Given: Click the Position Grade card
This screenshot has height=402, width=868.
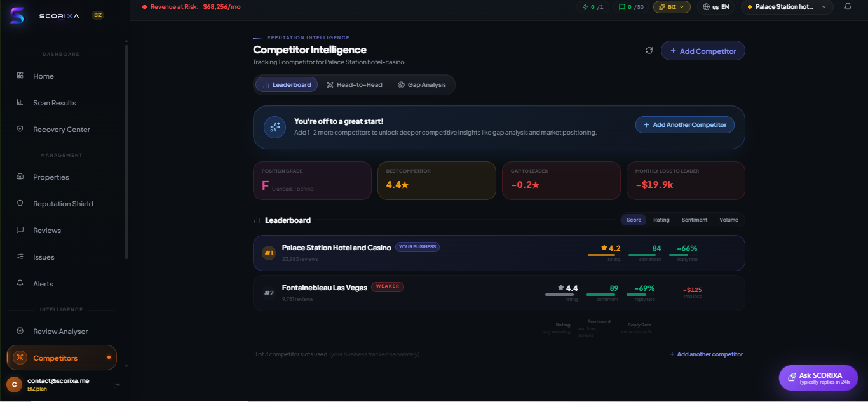Looking at the screenshot, I should (x=312, y=180).
